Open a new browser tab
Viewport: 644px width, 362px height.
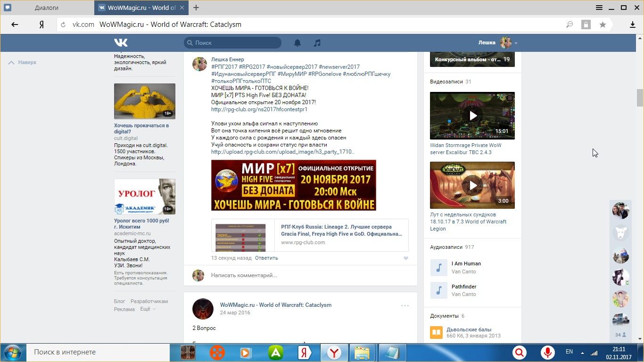coord(196,8)
